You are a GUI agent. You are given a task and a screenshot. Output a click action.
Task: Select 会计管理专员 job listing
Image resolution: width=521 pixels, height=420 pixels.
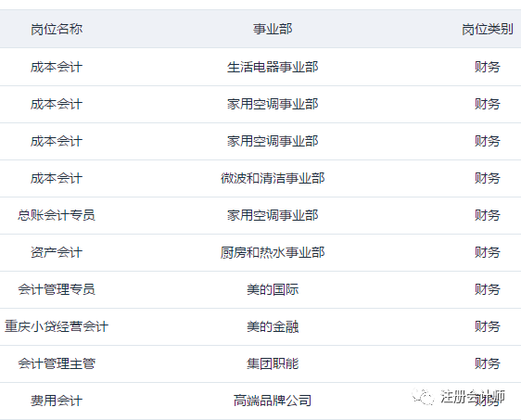(57, 289)
